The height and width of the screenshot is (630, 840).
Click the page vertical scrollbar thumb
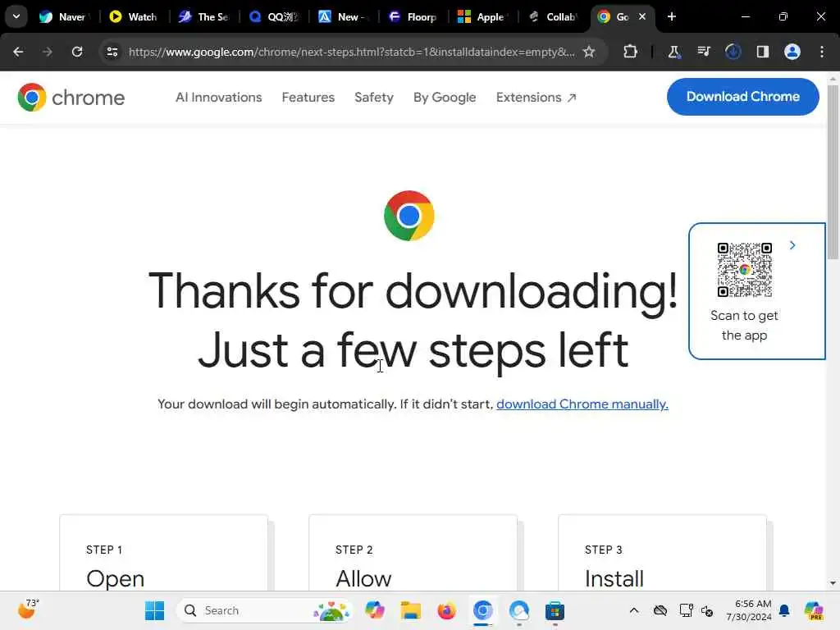coord(833,171)
